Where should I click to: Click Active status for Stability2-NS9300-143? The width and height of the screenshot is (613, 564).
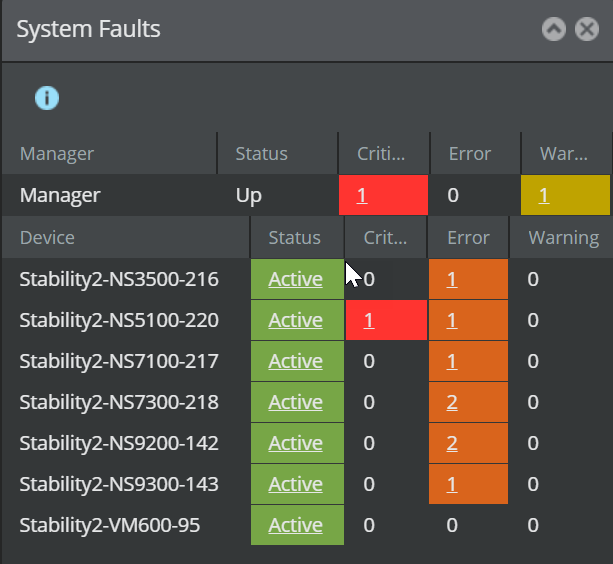click(x=296, y=484)
